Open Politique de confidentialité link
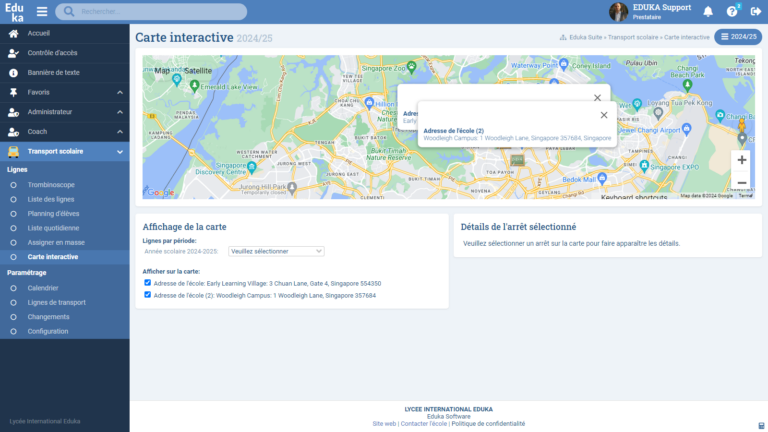768x432 pixels. tap(488, 424)
